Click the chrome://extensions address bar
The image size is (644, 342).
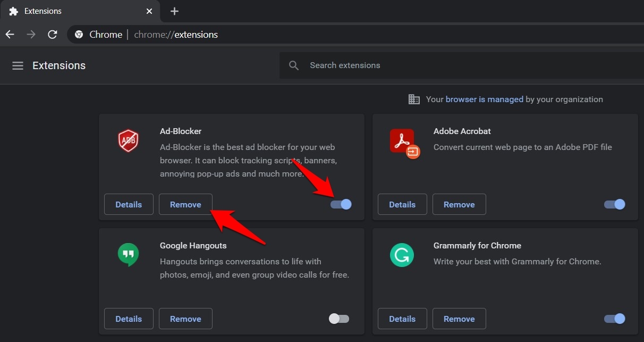356,35
